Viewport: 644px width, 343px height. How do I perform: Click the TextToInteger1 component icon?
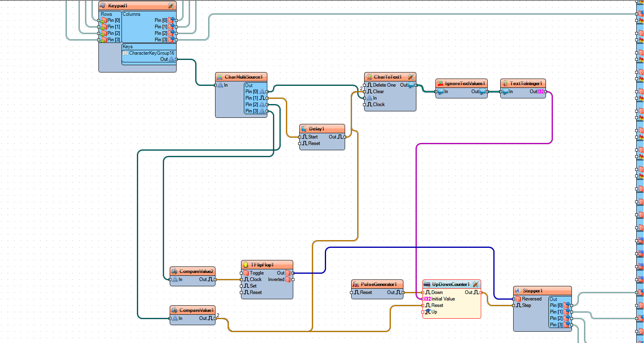coord(505,83)
